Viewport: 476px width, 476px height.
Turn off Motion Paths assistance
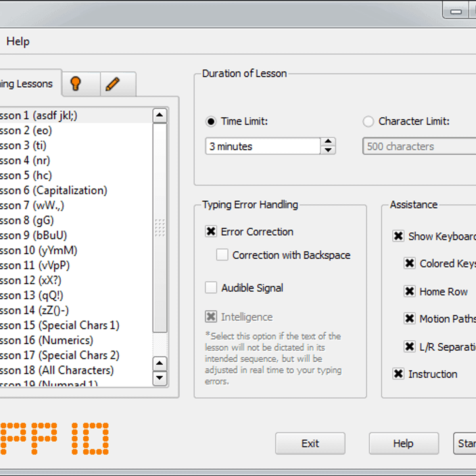click(410, 319)
